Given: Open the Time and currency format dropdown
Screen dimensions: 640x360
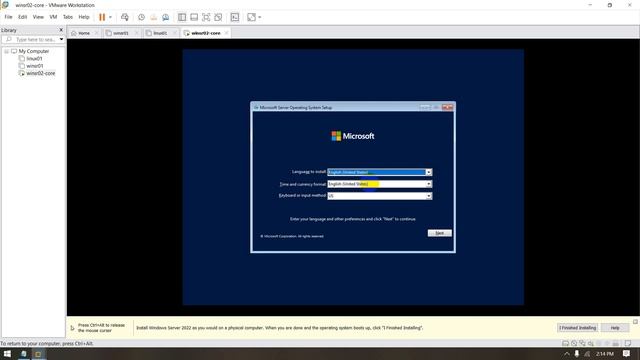Looking at the screenshot, I should point(429,184).
